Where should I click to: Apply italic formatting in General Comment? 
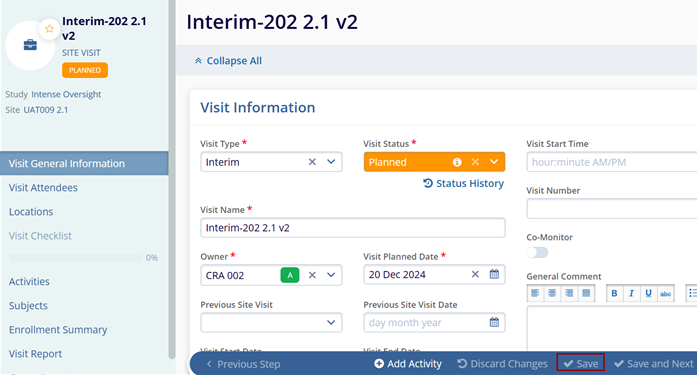pos(631,293)
